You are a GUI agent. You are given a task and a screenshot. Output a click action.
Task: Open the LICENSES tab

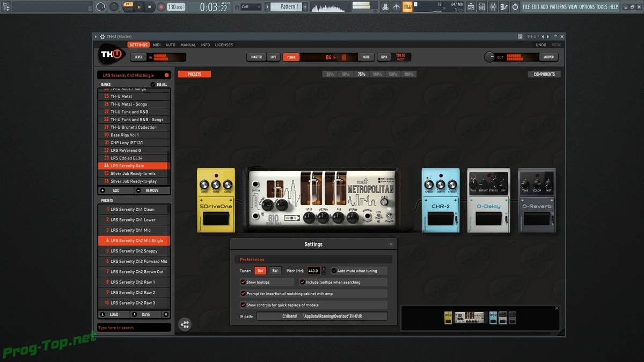click(224, 45)
